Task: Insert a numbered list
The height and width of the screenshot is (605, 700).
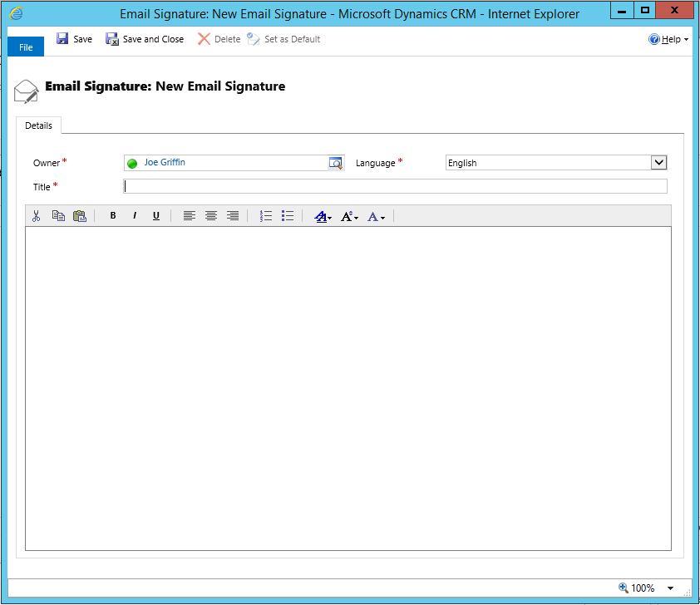Action: [266, 216]
